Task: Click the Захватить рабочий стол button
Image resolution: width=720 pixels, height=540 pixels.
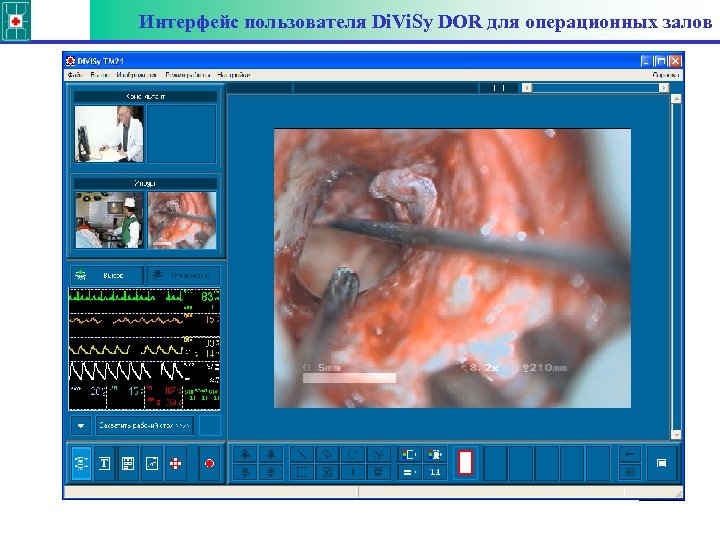Action: pos(144,426)
